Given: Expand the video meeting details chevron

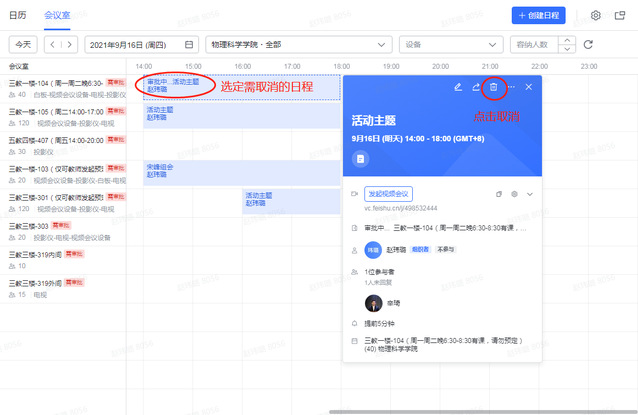Looking at the screenshot, I should click(x=530, y=194).
